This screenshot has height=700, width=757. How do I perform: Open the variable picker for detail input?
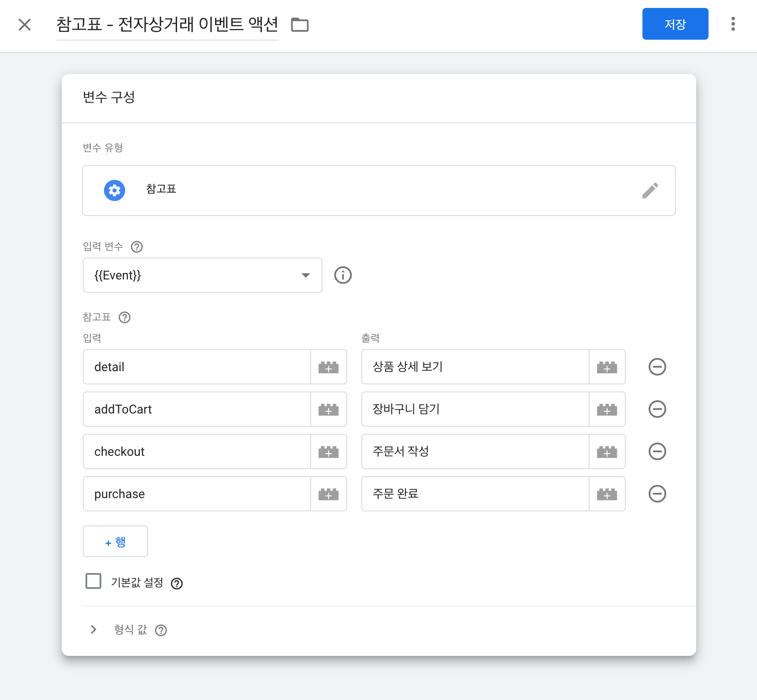329,367
